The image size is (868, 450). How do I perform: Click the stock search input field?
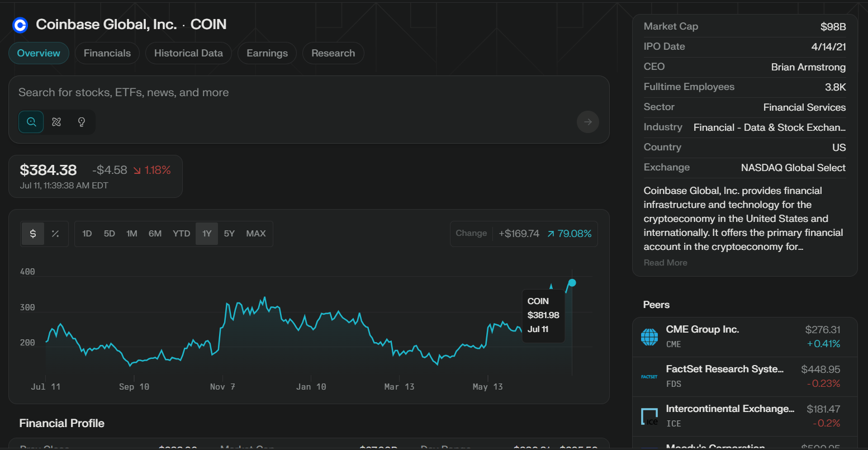[309, 92]
